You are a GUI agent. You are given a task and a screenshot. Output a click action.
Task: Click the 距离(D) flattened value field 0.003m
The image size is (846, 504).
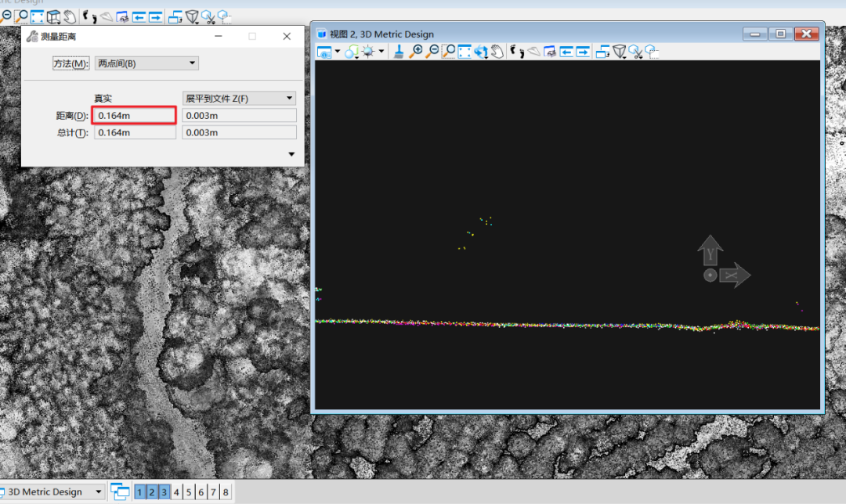239,115
